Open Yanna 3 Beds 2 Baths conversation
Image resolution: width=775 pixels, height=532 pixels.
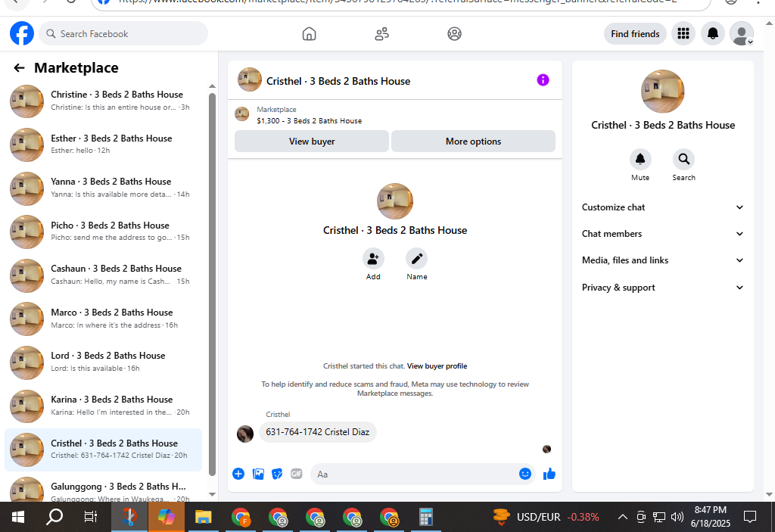click(x=103, y=188)
